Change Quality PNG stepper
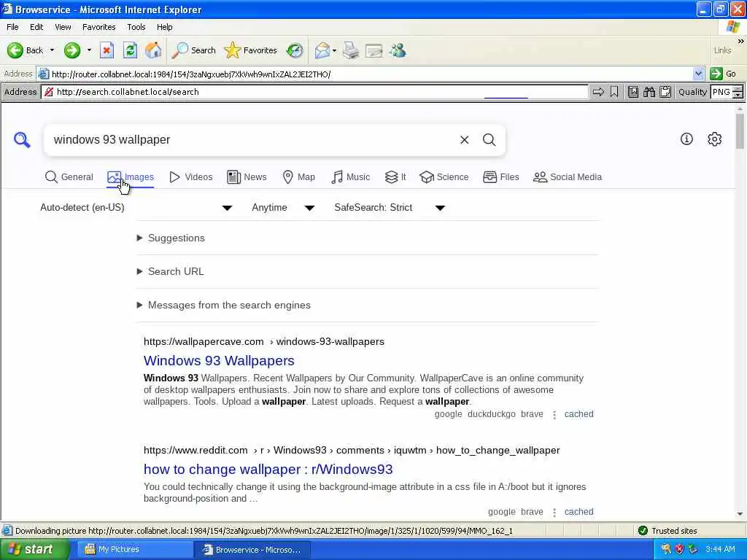Viewport: 747px width, 560px height. pyautogui.click(x=738, y=92)
